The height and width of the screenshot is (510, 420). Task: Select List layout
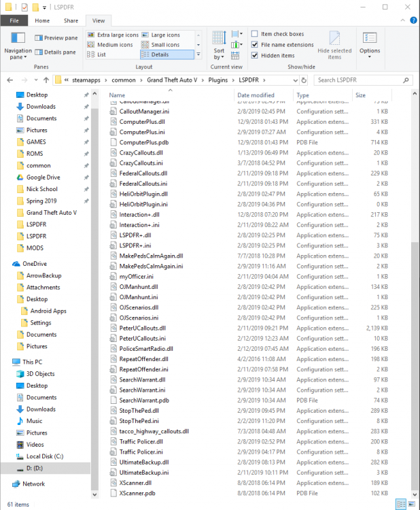97,54
